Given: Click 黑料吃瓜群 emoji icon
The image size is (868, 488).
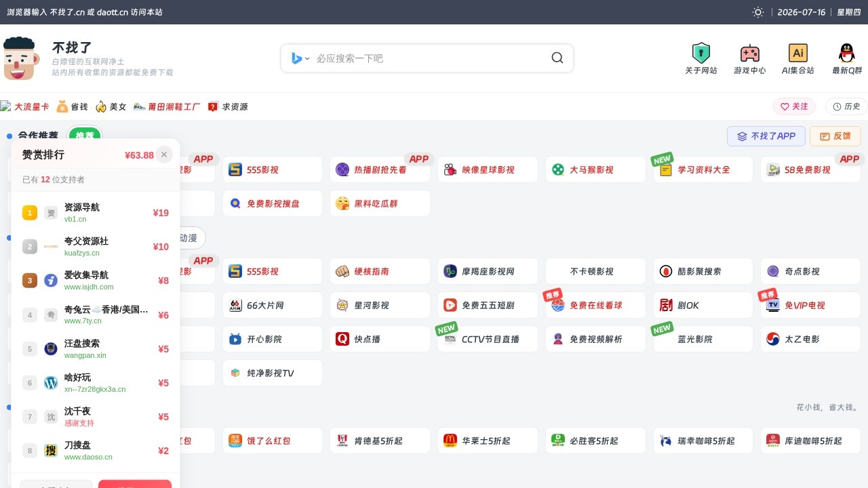Looking at the screenshot, I should [x=342, y=203].
